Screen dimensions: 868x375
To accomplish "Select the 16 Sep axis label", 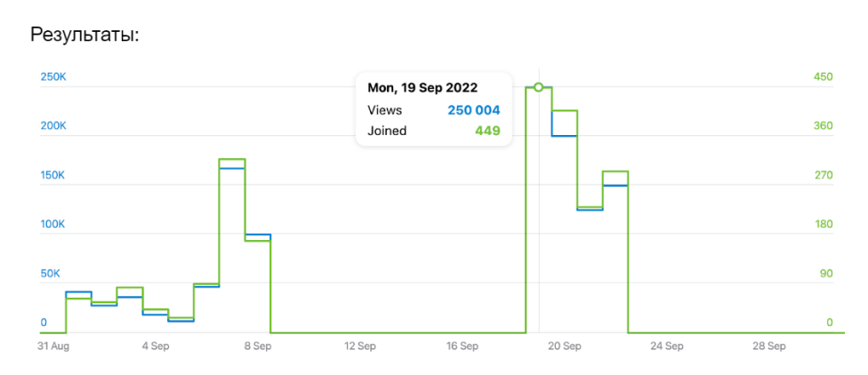I will [x=462, y=346].
